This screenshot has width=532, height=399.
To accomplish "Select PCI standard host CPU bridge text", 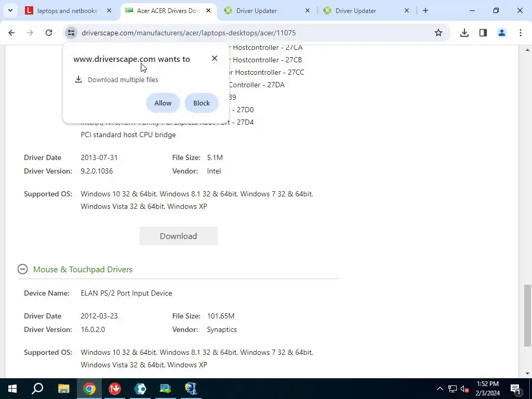I will [128, 135].
